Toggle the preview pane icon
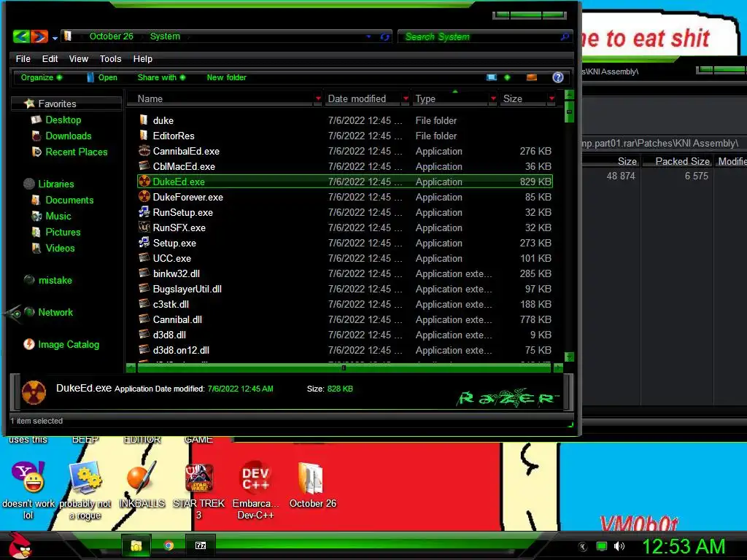747x560 pixels. tap(532, 77)
